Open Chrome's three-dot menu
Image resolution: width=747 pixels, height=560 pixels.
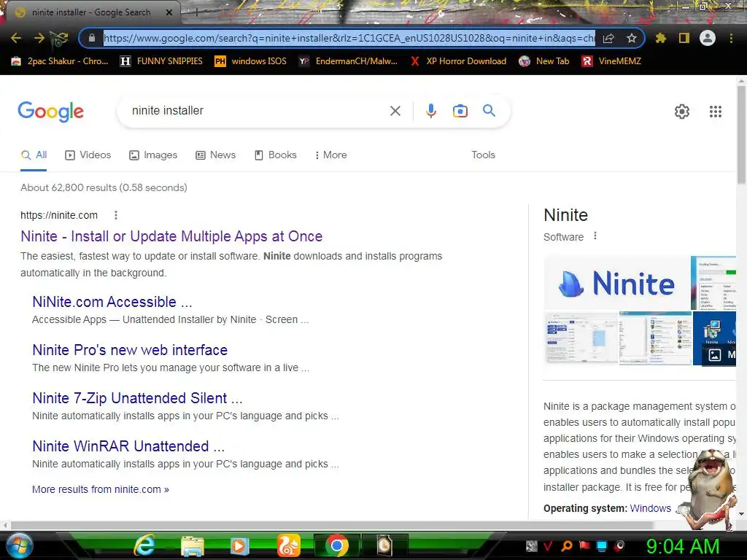tap(731, 38)
